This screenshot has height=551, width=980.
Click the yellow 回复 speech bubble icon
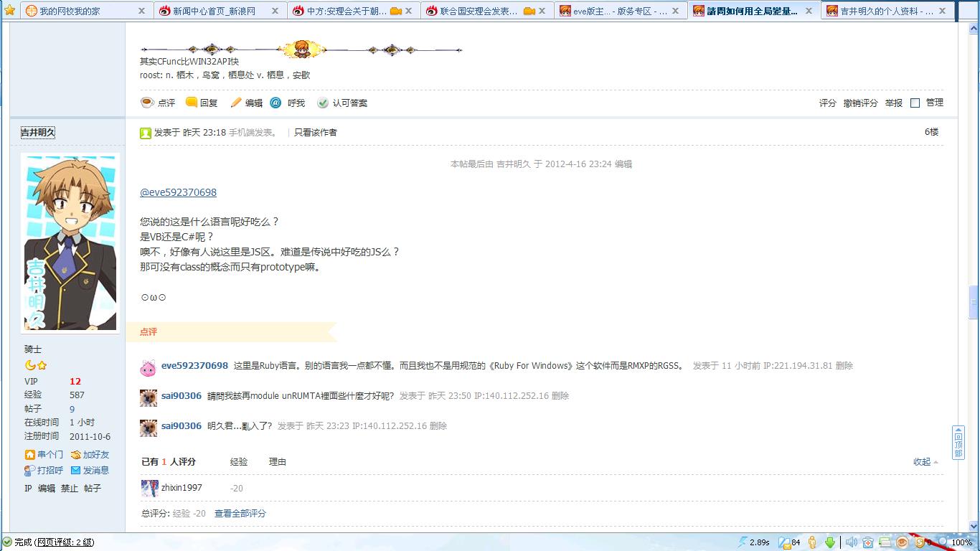[192, 103]
